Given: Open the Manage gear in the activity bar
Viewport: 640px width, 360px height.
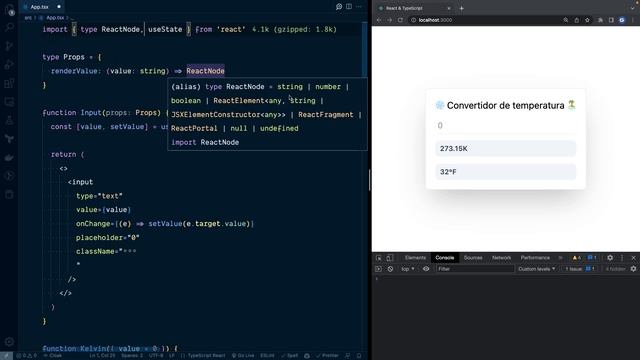Looking at the screenshot, I should pyautogui.click(x=9, y=342).
